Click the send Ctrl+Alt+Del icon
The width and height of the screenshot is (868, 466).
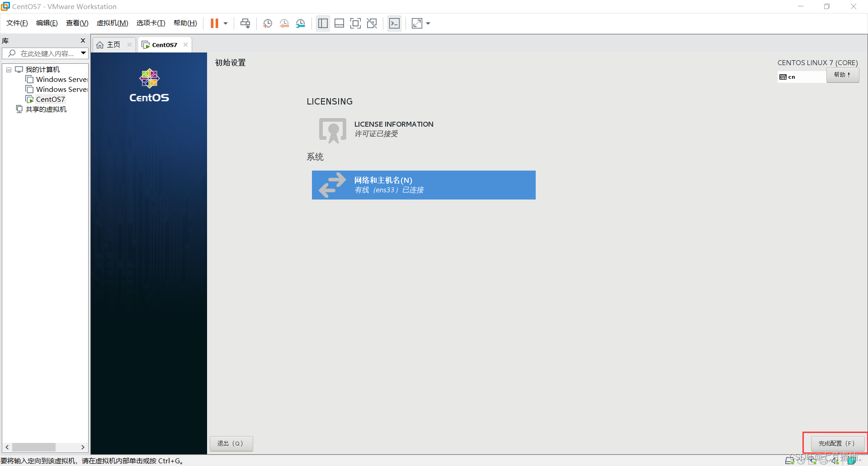(x=245, y=23)
